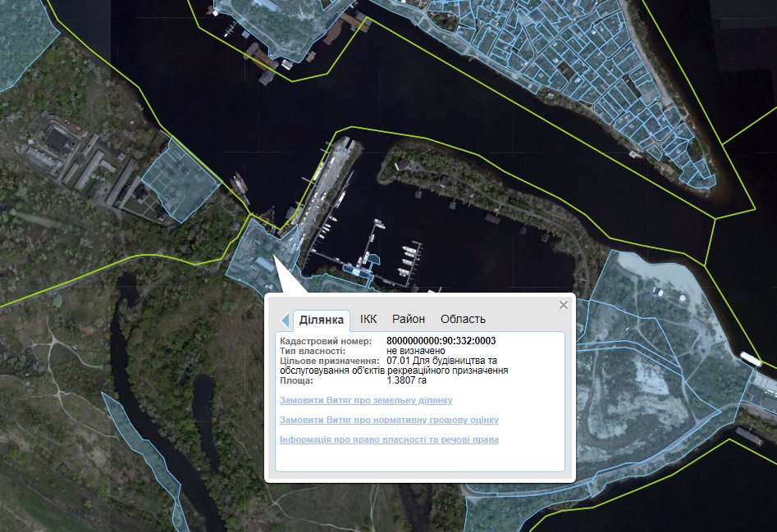This screenshot has width=777, height=532.
Task: Switch to the ІКК tab
Action: point(368,319)
